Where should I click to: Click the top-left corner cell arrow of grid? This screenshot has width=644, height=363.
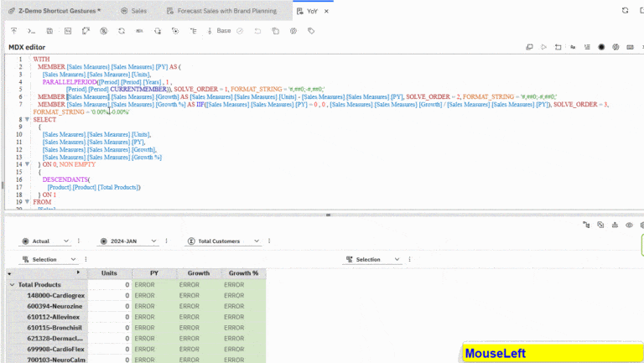click(9, 273)
